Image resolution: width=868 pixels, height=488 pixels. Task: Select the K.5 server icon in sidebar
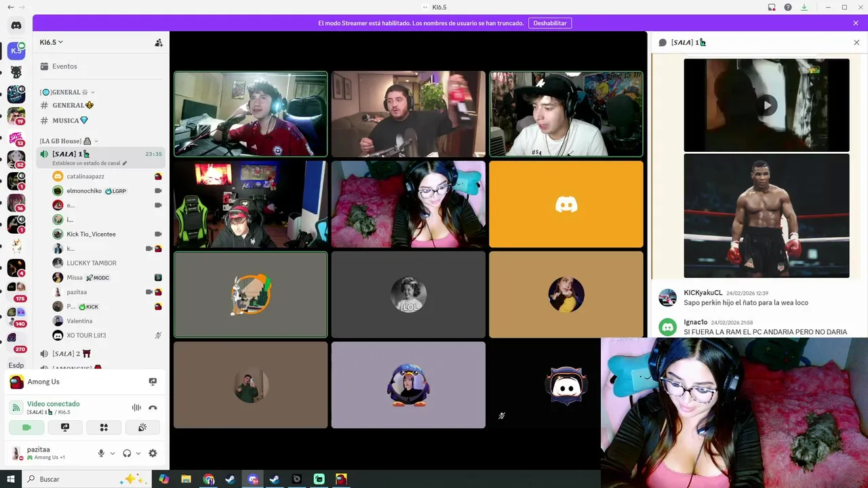(16, 50)
